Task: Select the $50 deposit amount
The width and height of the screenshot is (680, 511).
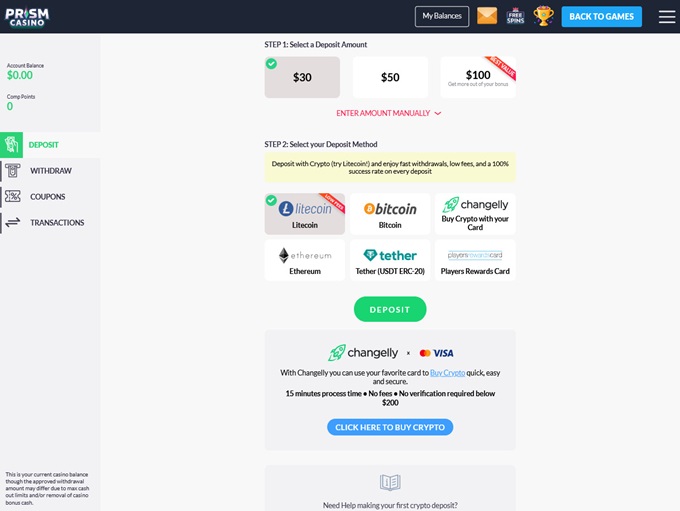Action: tap(390, 77)
